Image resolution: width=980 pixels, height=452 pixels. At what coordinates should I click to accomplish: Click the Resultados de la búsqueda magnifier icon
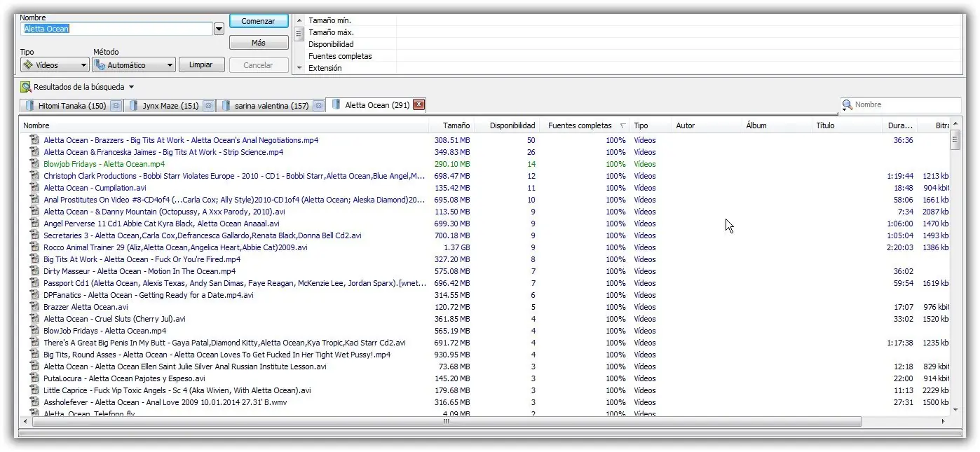tap(26, 87)
